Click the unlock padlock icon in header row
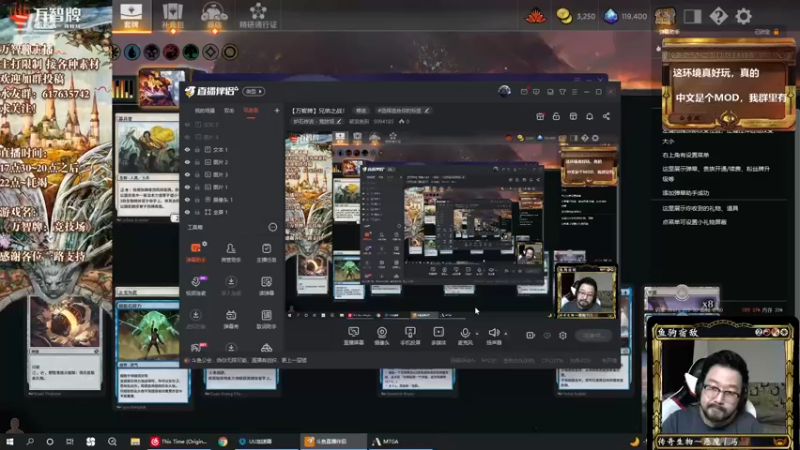 (556, 116)
